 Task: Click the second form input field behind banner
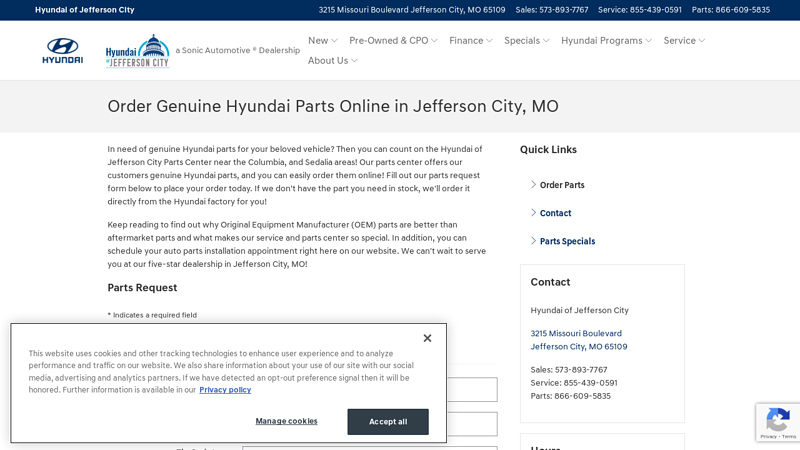click(472, 424)
